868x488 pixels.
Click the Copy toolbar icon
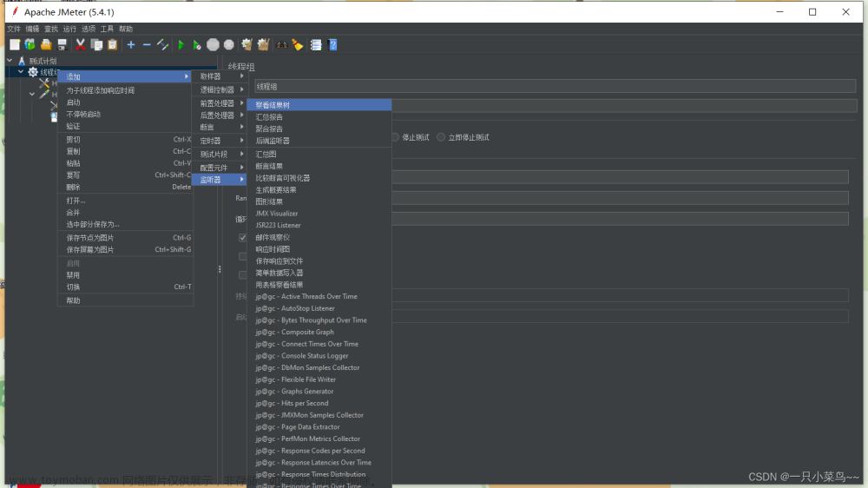pos(96,45)
